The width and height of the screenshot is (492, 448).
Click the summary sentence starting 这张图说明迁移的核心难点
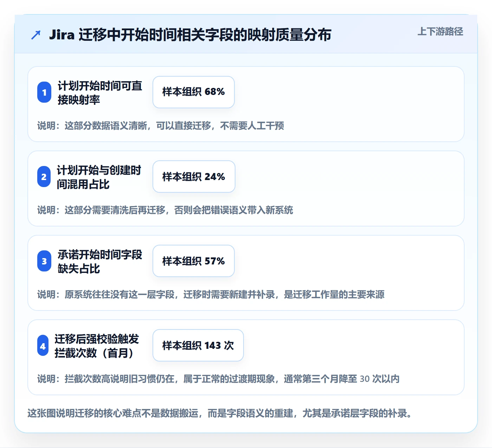tap(220, 413)
